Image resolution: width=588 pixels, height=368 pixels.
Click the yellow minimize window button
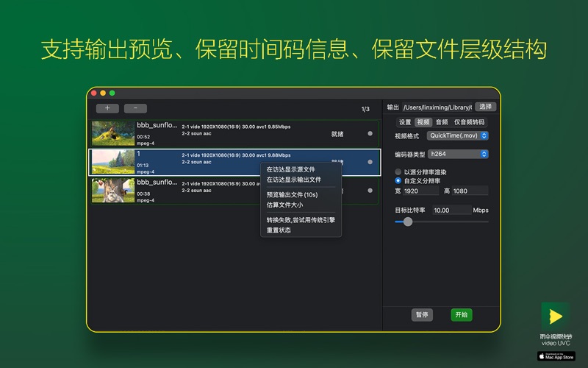click(x=103, y=93)
